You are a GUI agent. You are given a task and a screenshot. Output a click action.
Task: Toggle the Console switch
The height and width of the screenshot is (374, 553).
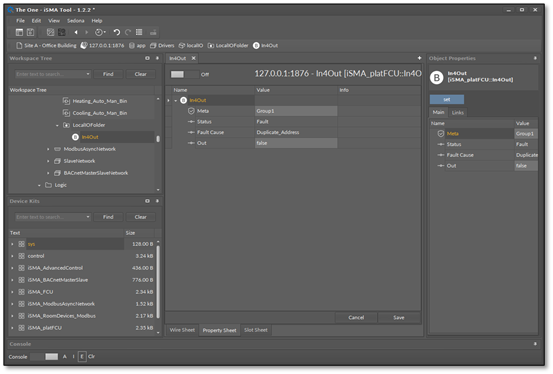click(44, 357)
